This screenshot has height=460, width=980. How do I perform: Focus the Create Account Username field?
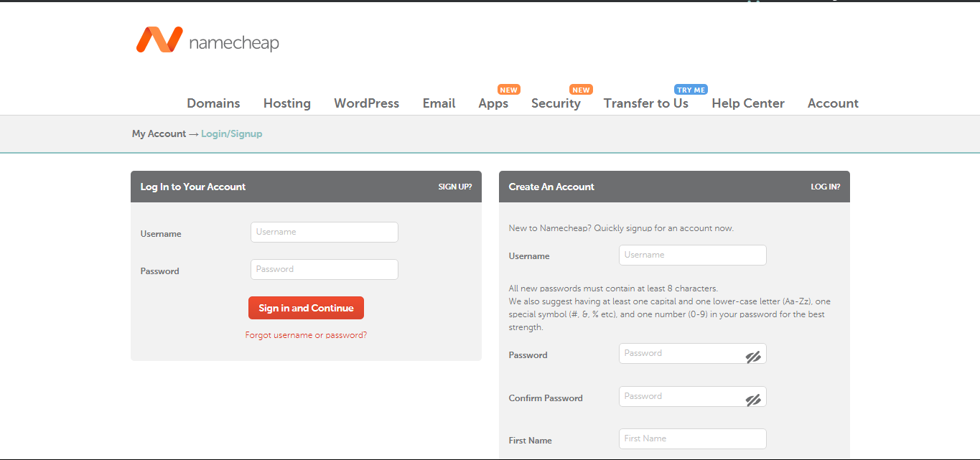(693, 255)
